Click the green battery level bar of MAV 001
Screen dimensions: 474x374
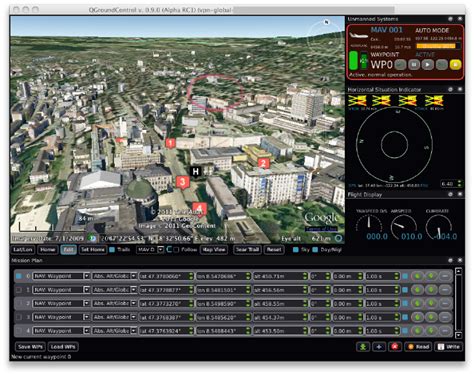353,60
